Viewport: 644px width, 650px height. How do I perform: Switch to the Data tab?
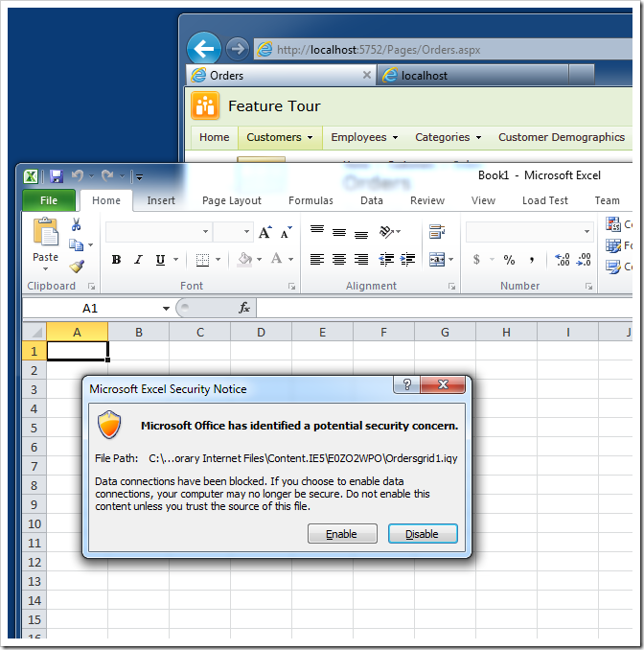click(x=372, y=200)
